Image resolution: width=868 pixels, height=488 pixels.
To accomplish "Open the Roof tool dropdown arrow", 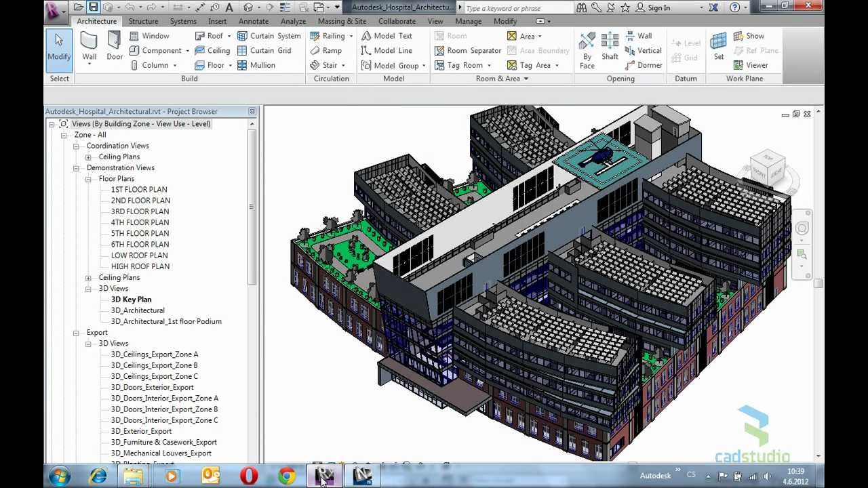I will 229,36.
